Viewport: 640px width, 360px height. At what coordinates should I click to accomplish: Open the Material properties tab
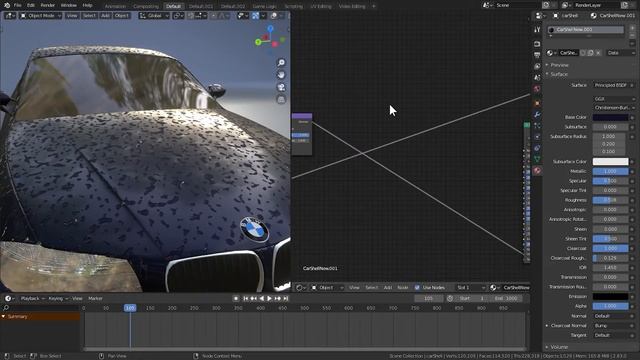point(537,170)
